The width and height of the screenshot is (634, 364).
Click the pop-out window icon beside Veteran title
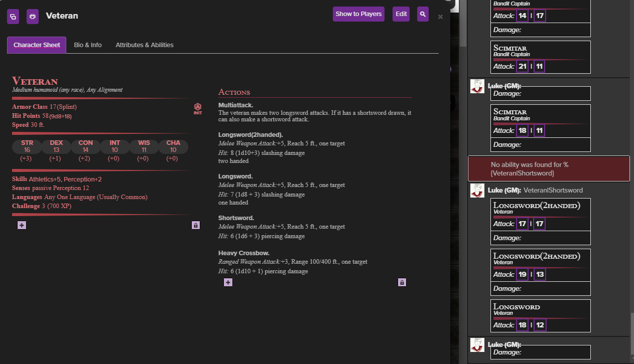pyautogui.click(x=13, y=17)
